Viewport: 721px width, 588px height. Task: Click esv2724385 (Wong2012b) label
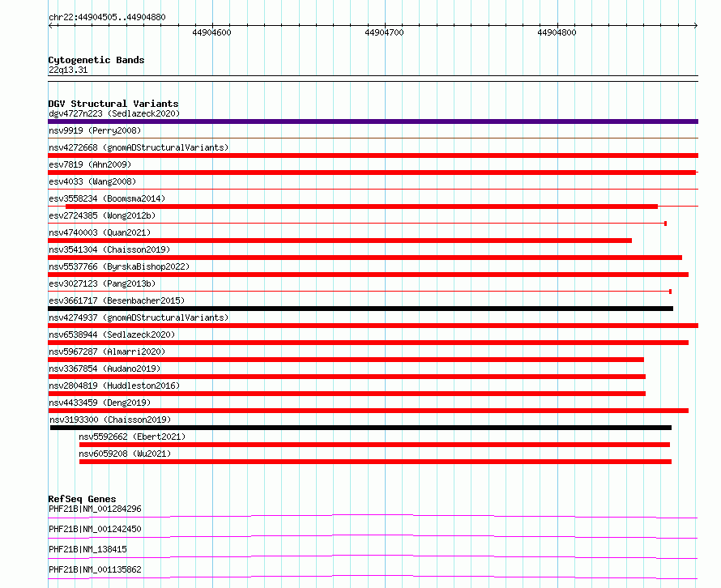pos(102,215)
